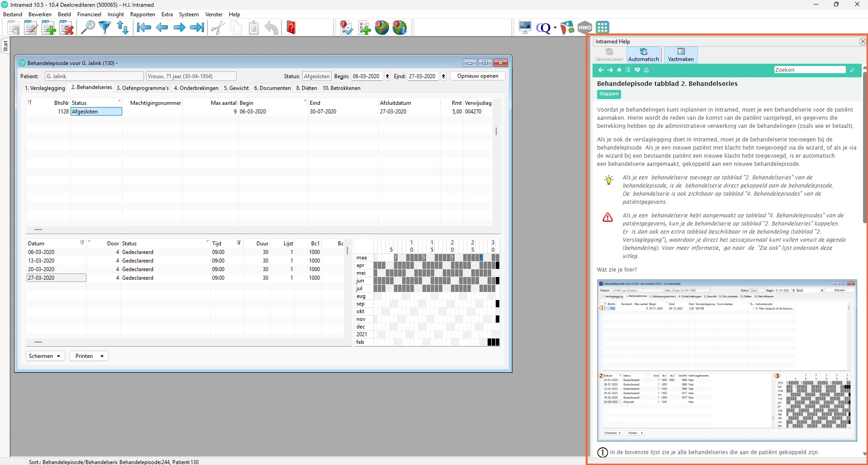This screenshot has height=465, width=868.
Task: Open the Begin date picker arrow
Action: [387, 76]
